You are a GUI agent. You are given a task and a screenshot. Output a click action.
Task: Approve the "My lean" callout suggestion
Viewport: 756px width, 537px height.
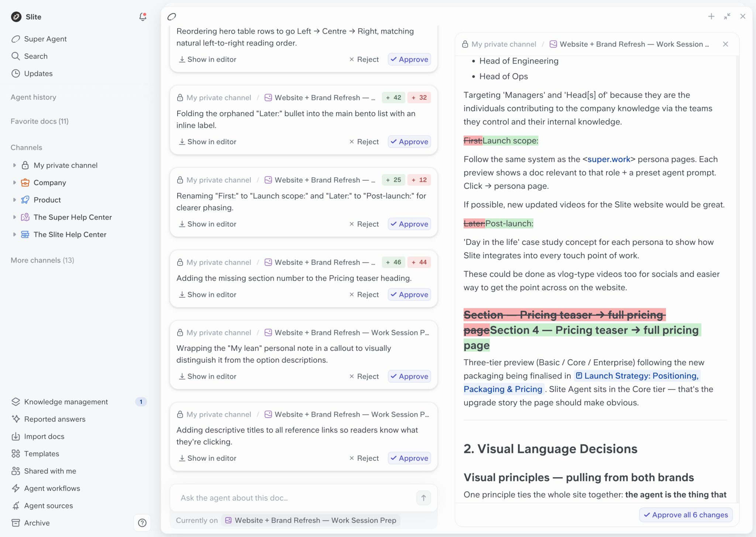(x=409, y=376)
